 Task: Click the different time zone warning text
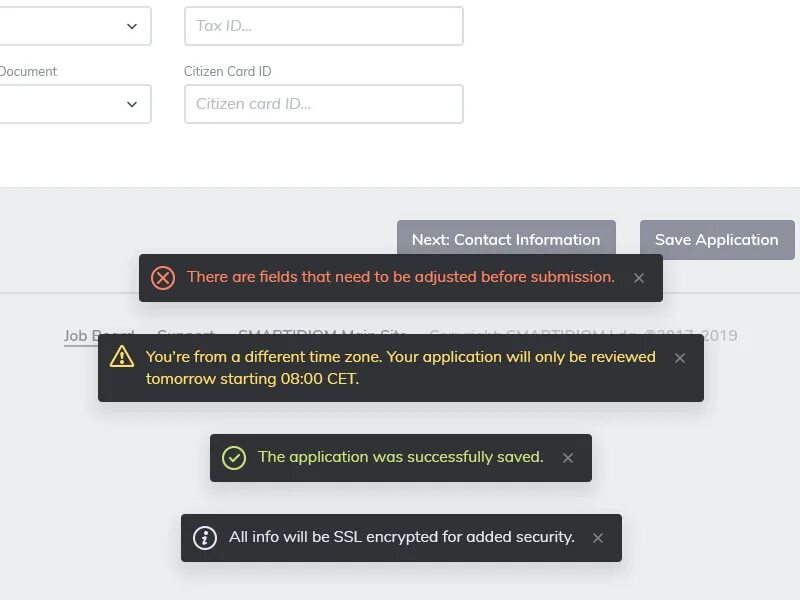coord(400,367)
